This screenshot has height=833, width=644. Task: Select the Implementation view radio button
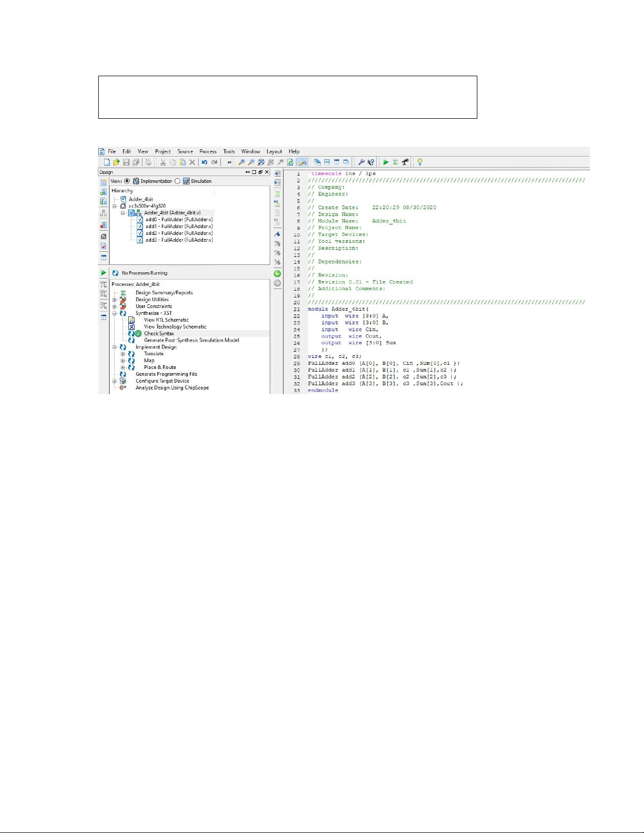[127, 181]
